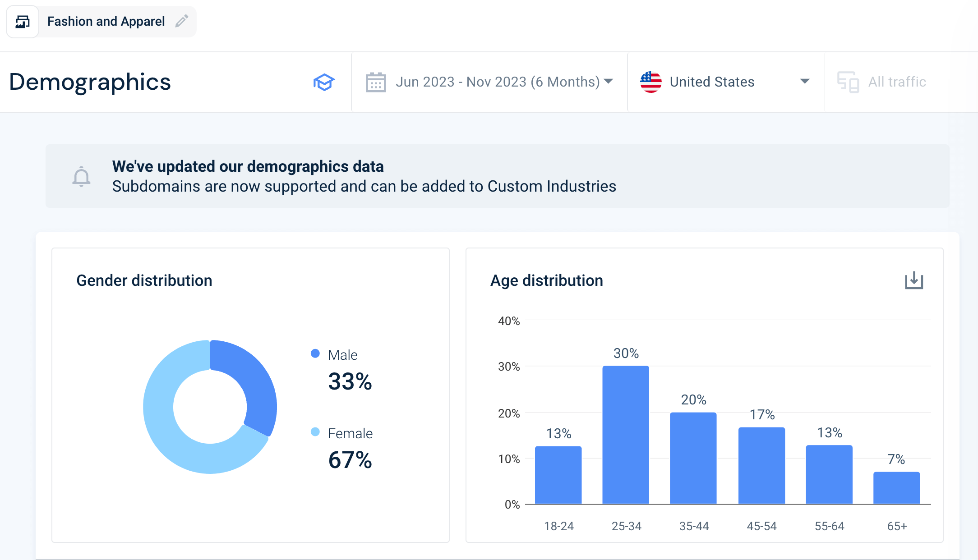Click the 65+ age bar

(x=897, y=488)
